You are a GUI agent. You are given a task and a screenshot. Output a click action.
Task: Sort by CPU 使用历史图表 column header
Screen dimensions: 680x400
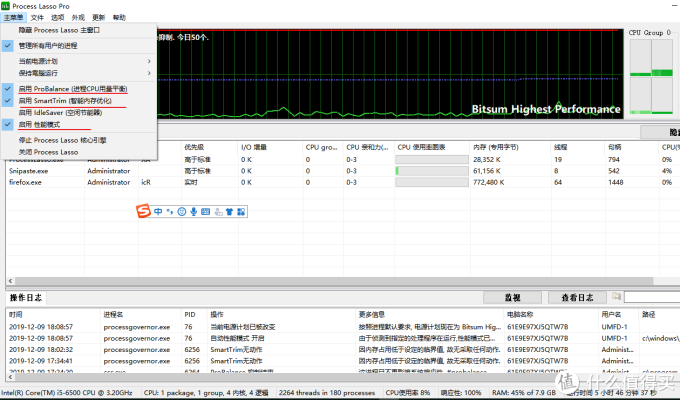[x=432, y=147]
